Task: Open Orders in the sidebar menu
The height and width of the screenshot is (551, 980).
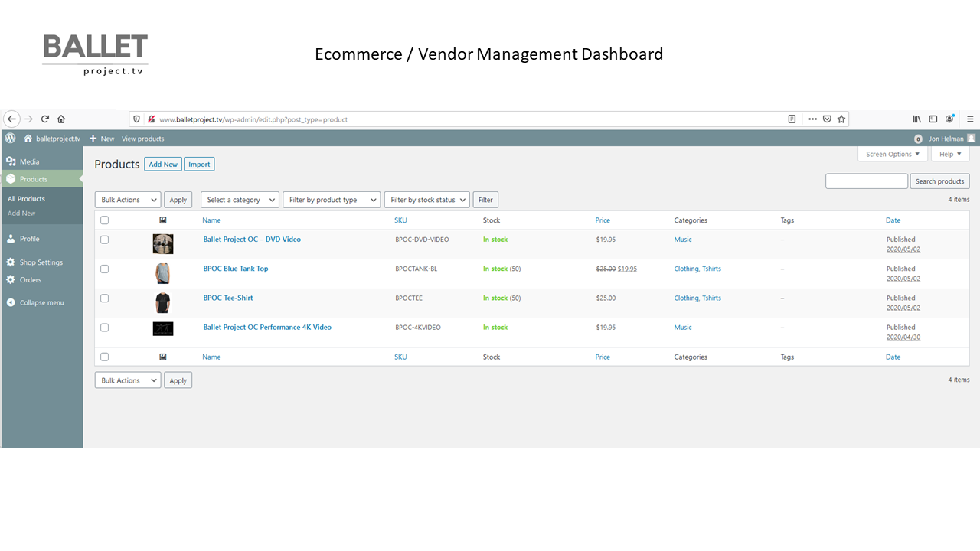Action: [x=31, y=280]
